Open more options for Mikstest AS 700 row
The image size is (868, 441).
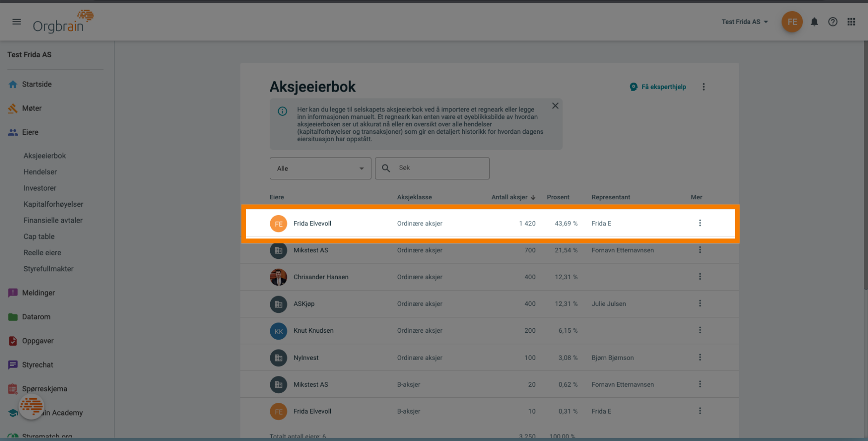point(700,250)
